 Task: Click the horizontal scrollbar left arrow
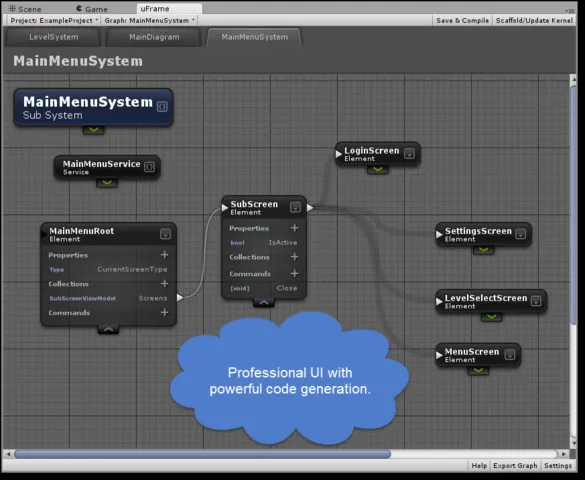[8, 454]
